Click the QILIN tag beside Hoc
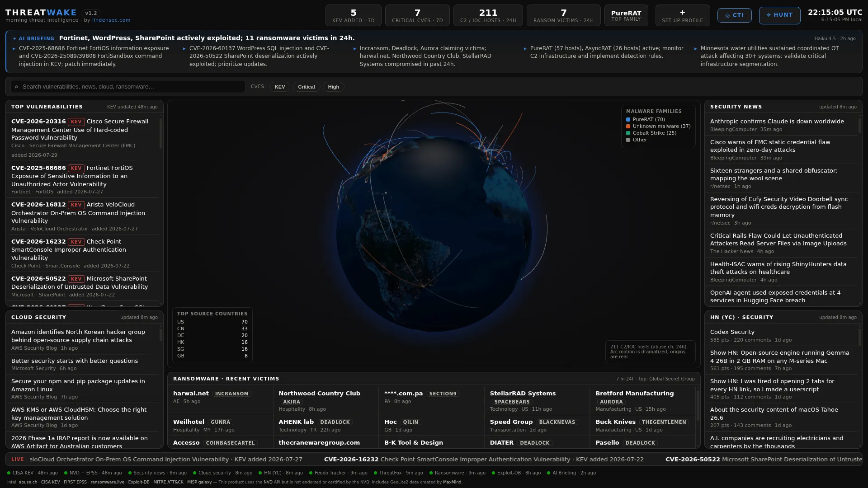 [x=410, y=422]
